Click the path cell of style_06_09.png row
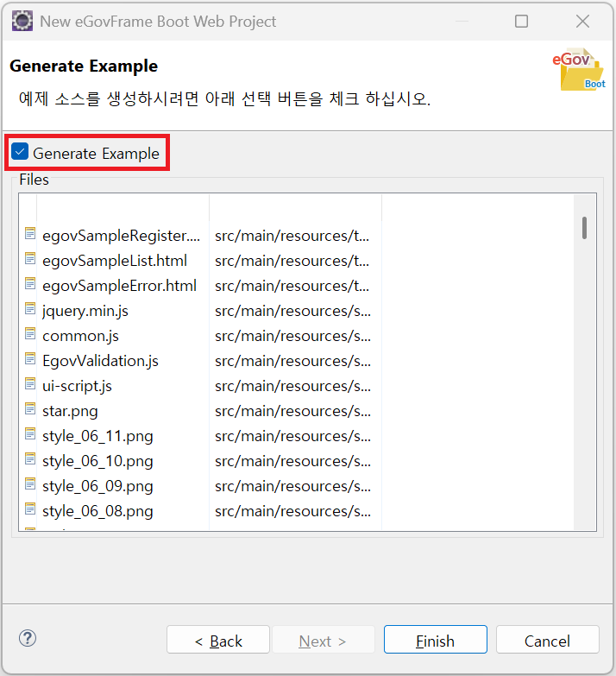 coord(293,486)
